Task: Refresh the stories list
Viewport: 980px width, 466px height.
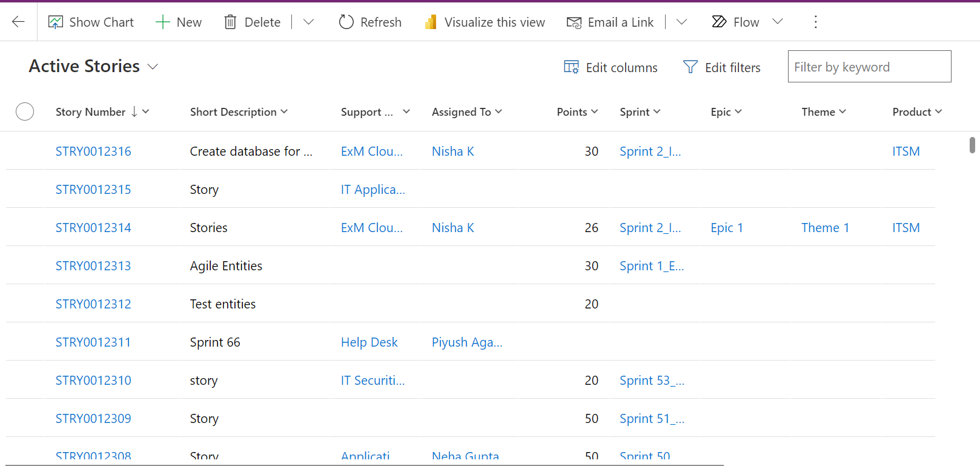Action: click(x=370, y=22)
